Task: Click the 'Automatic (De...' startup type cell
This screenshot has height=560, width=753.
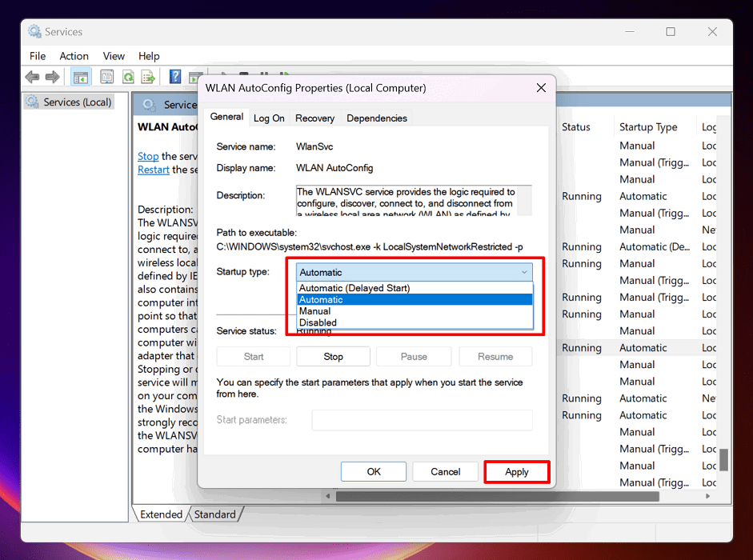Action: 654,247
